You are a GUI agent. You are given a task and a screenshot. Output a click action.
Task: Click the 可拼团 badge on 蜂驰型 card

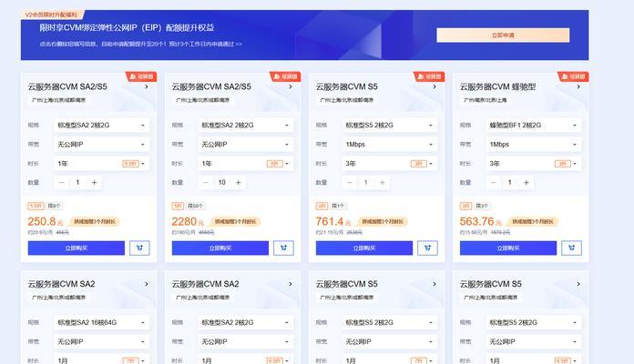[573, 76]
